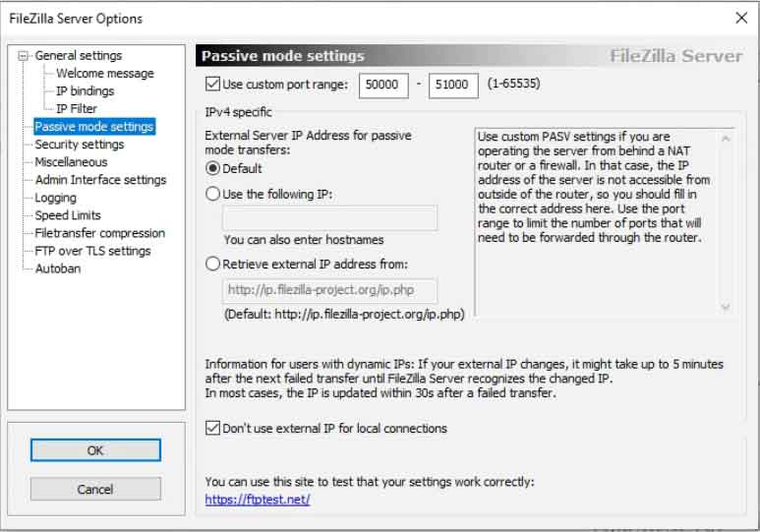Screen dimensions: 760x532
Task: Open the Logging settings page
Action: (55, 198)
